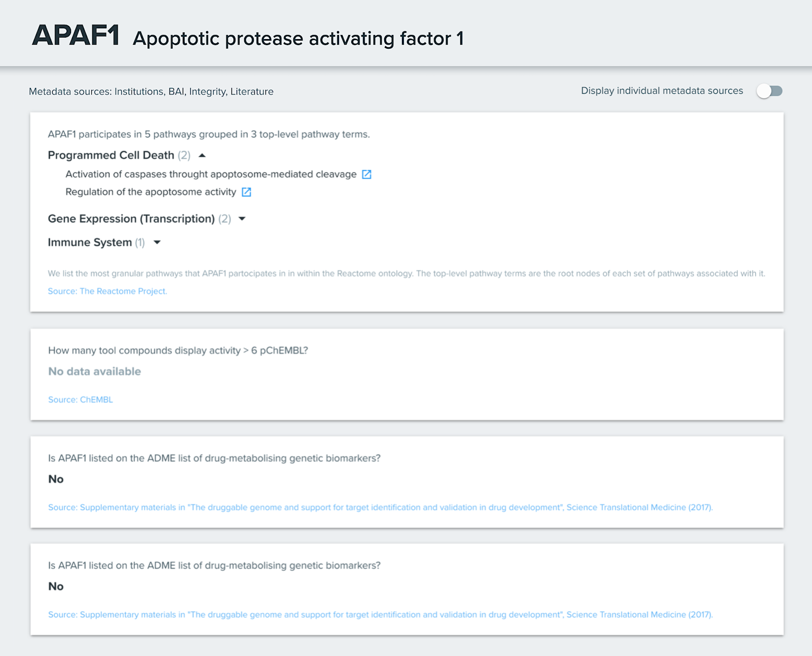Click the tool compounds pChEMBL question

coord(178,350)
